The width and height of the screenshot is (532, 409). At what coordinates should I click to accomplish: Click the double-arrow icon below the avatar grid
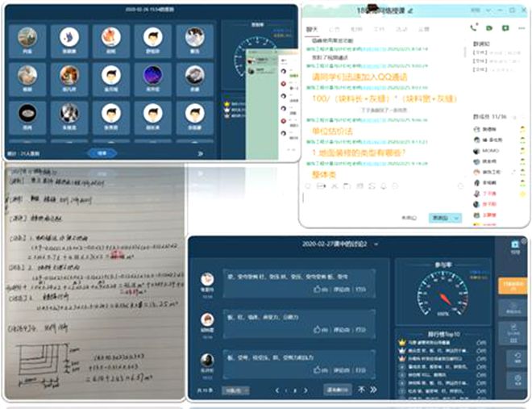200,152
